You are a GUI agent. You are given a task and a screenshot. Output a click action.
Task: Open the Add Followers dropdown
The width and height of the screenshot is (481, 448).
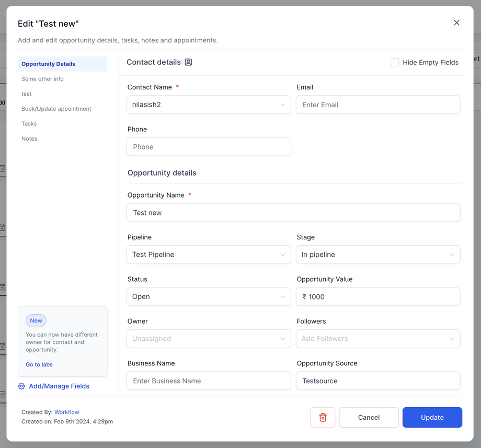pos(377,339)
